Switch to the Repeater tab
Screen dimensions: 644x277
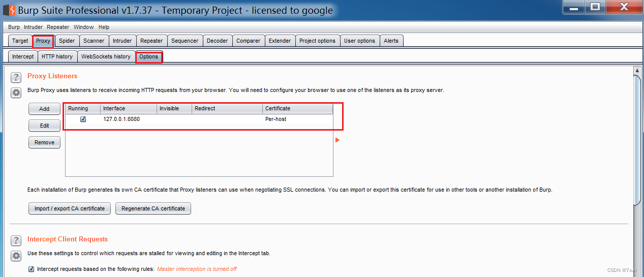pyautogui.click(x=151, y=41)
